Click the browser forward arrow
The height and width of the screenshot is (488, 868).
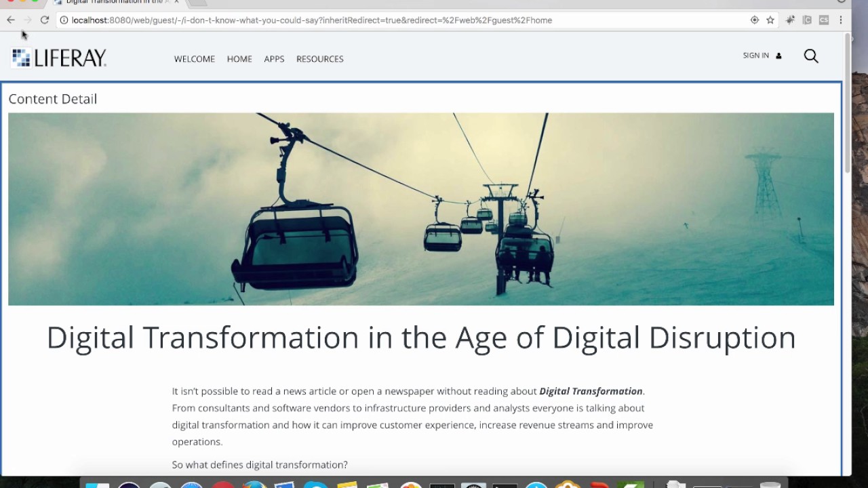(28, 20)
